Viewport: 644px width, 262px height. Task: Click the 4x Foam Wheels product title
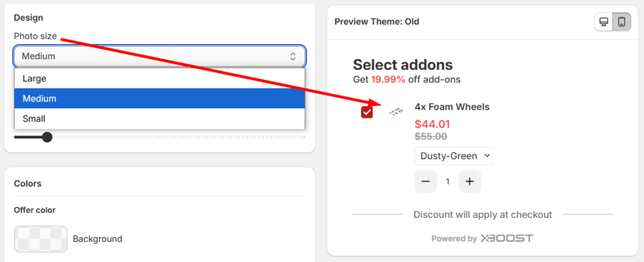[x=452, y=106]
